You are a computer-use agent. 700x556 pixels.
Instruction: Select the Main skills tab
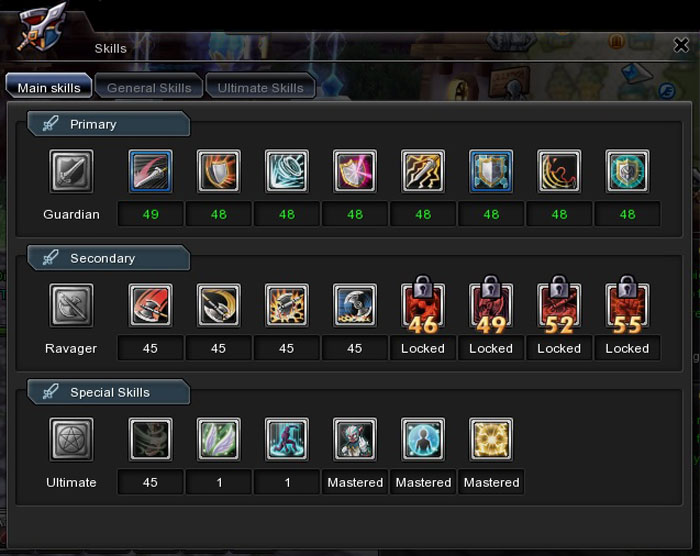coord(49,86)
